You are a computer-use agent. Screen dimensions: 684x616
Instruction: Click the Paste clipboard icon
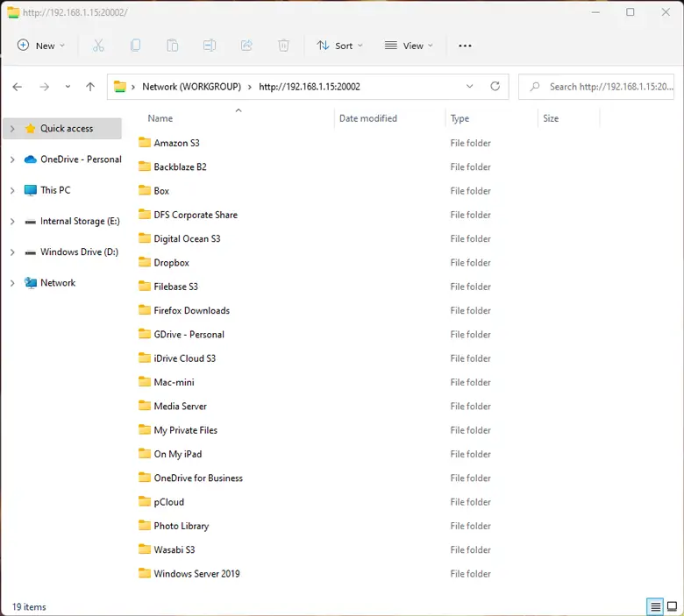pos(173,46)
